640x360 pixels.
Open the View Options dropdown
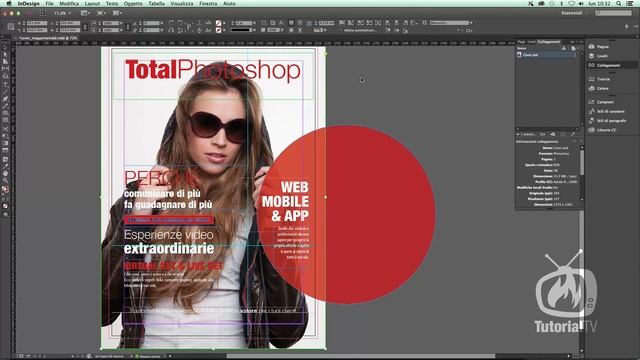coord(85,13)
